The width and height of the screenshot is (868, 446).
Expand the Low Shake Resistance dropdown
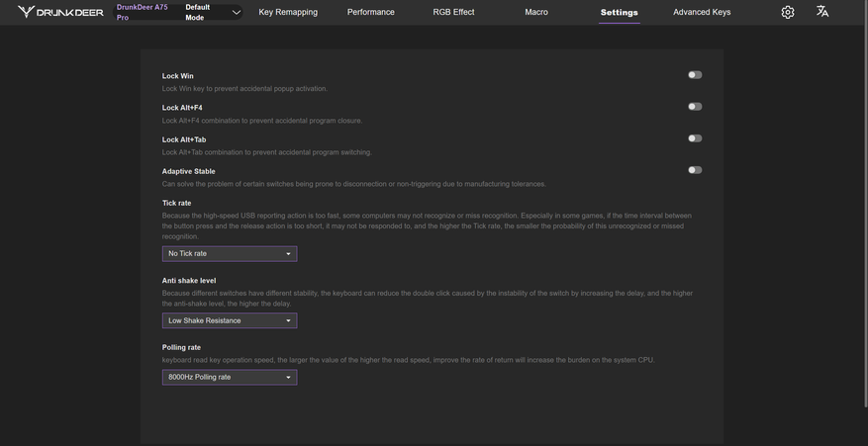pos(230,320)
